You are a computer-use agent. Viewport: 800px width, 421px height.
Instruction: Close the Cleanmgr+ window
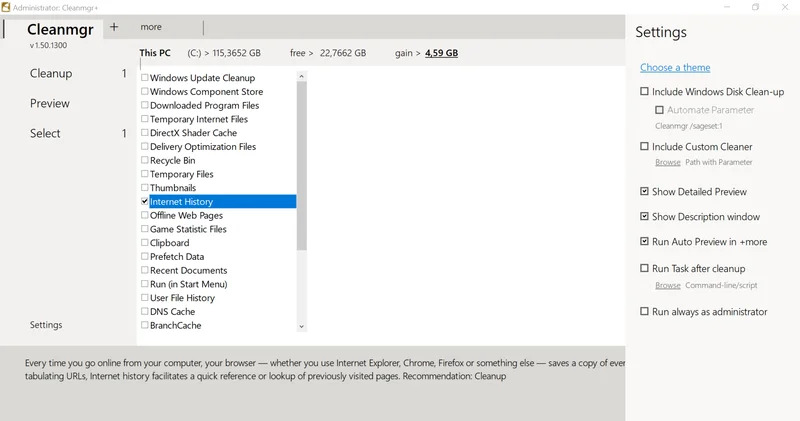(x=785, y=7)
